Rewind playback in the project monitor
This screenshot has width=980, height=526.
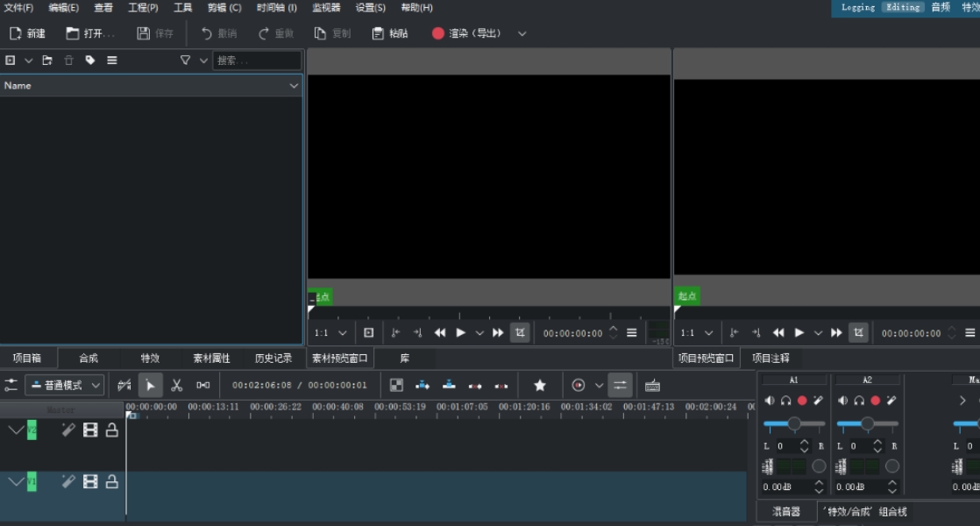point(778,333)
